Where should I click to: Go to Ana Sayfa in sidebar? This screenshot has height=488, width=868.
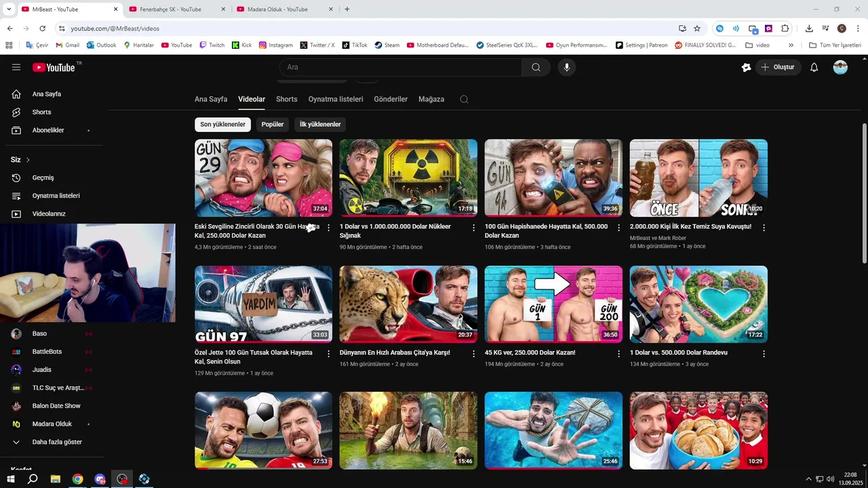[x=47, y=94]
